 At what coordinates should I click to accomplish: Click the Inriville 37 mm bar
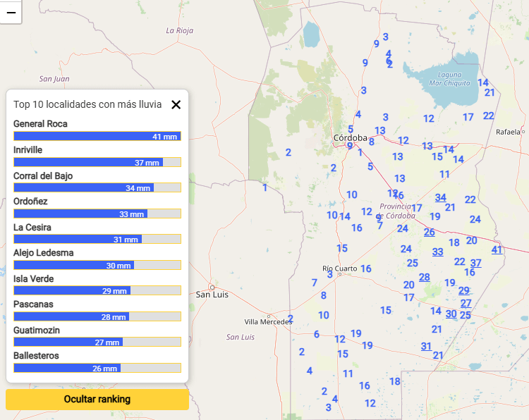click(97, 163)
